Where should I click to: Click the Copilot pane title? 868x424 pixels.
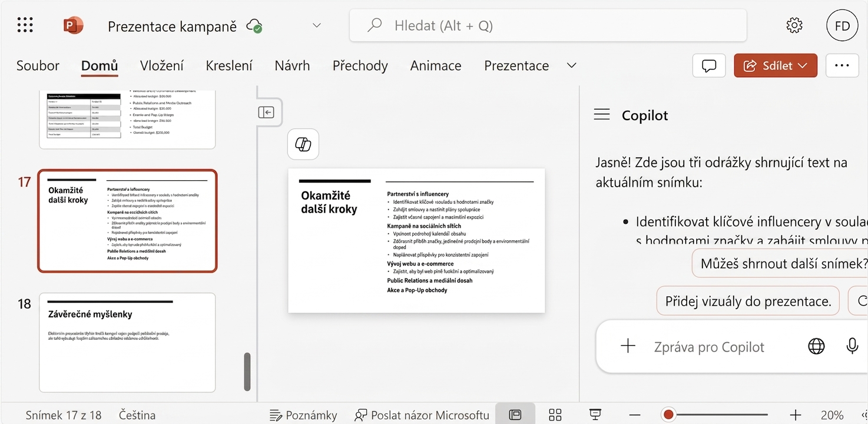pos(645,115)
